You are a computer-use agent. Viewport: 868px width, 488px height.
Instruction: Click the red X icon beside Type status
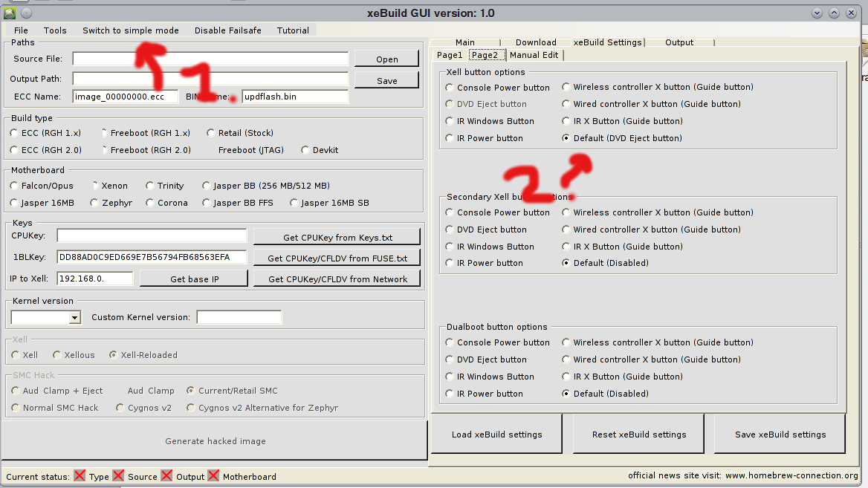(80, 476)
